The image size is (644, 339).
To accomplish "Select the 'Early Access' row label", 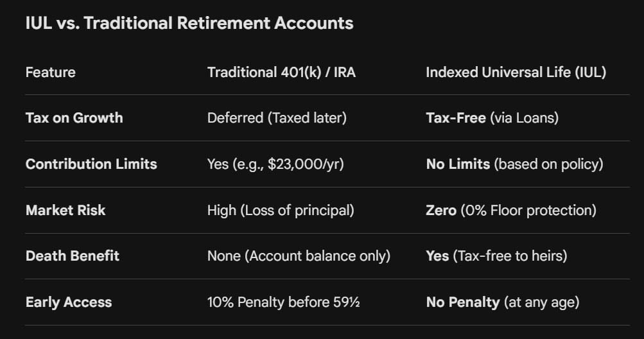I will coord(69,302).
